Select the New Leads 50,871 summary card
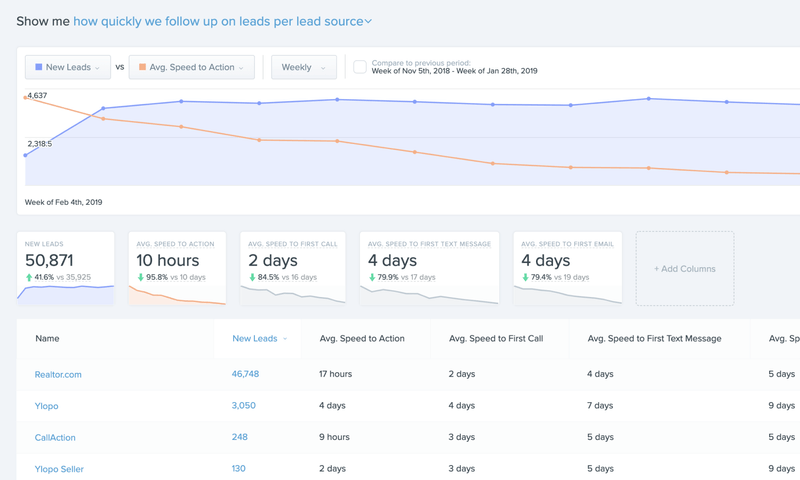The width and height of the screenshot is (800, 480). click(65, 269)
